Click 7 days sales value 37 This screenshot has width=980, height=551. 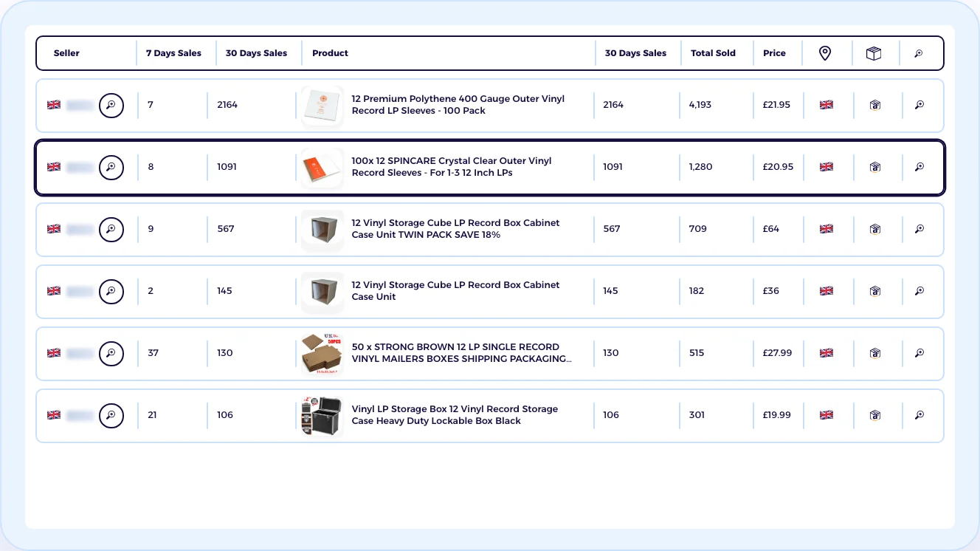click(153, 353)
